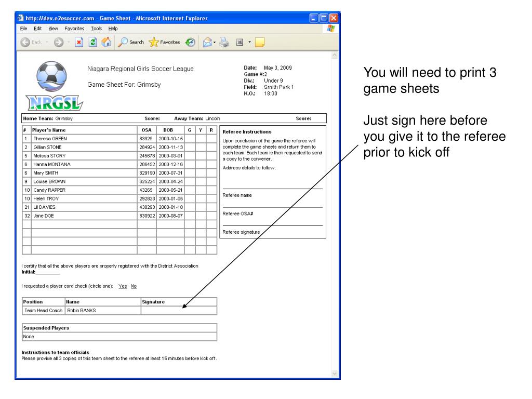Open the Back button history dropdown arrow
This screenshot has height=399, width=532.
(x=47, y=42)
